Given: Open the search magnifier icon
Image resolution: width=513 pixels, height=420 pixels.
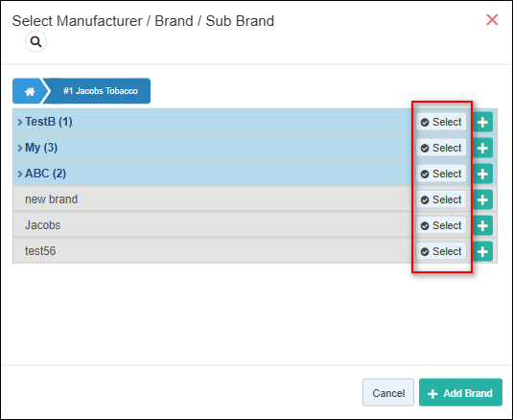Looking at the screenshot, I should click(x=35, y=41).
